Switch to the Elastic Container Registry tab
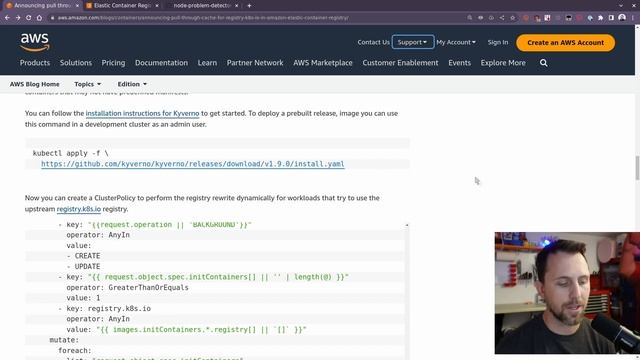 click(x=122, y=6)
